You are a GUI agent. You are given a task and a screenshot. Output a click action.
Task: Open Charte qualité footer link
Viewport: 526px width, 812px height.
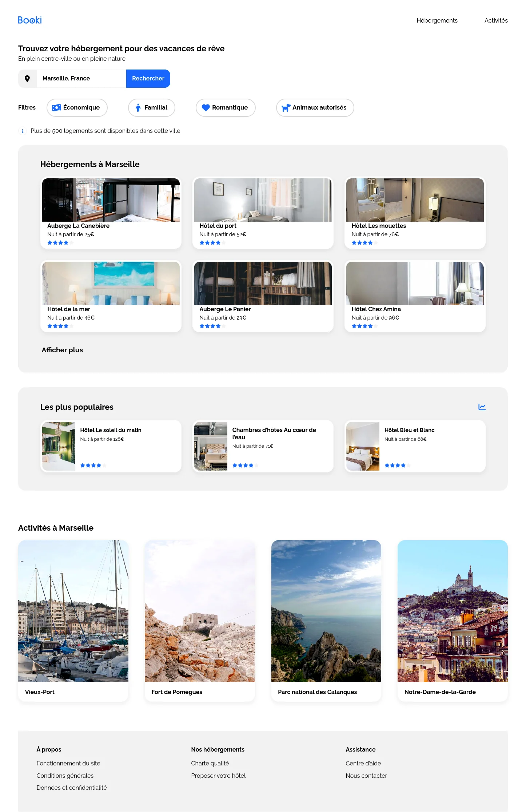pos(210,763)
